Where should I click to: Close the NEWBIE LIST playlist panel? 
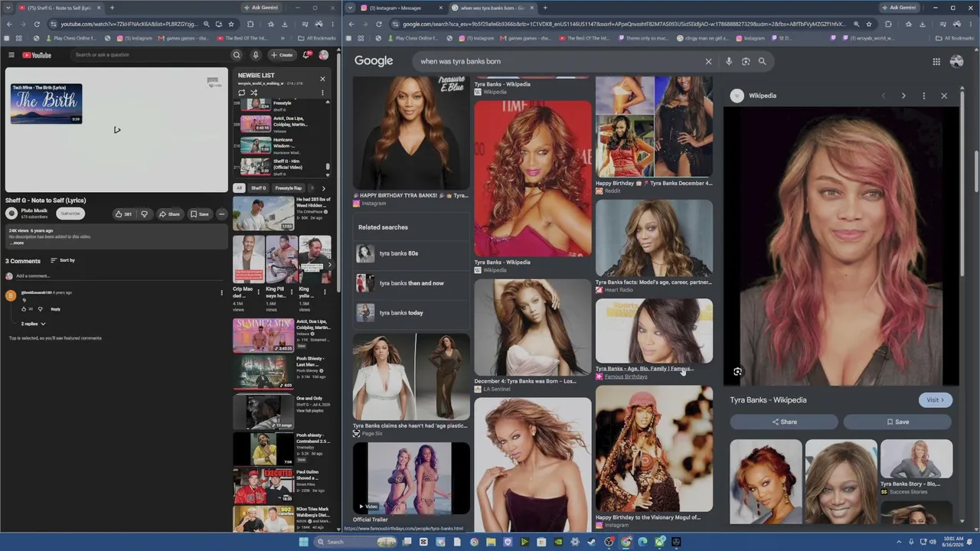pyautogui.click(x=322, y=79)
